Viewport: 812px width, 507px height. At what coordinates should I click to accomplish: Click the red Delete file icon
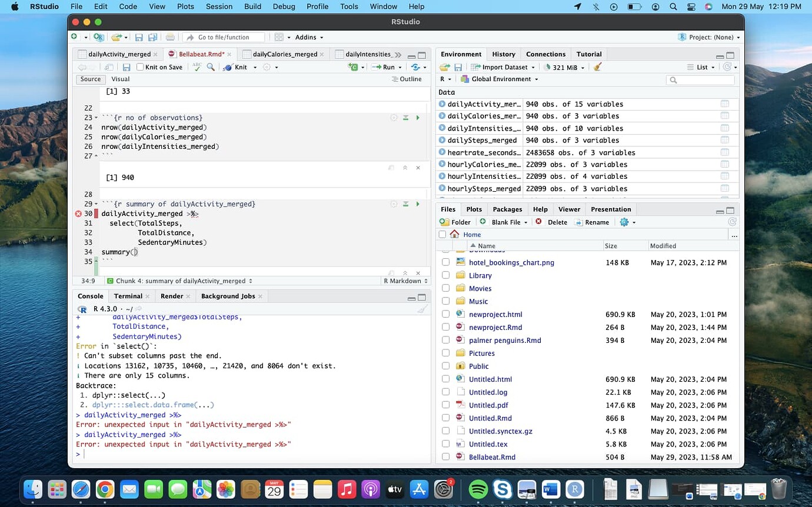(x=538, y=222)
